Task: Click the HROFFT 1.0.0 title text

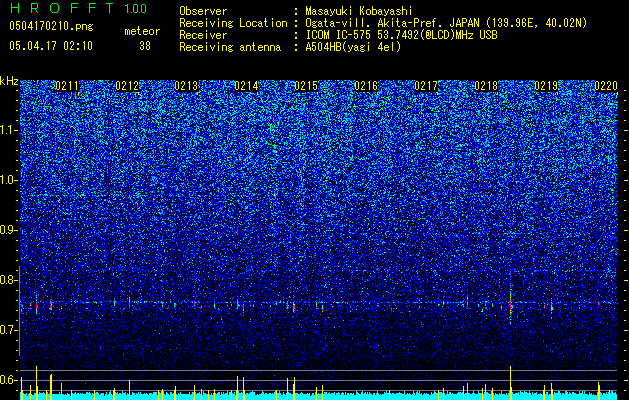Action: coord(78,8)
